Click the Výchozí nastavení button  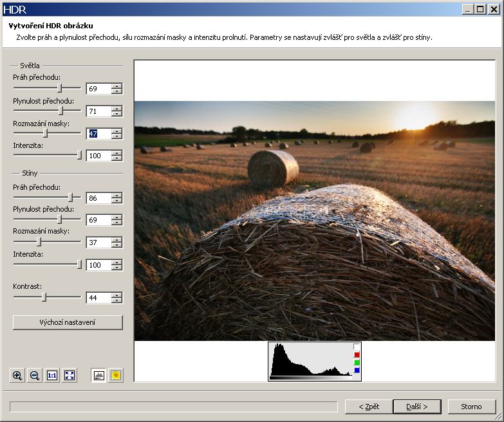[x=68, y=322]
